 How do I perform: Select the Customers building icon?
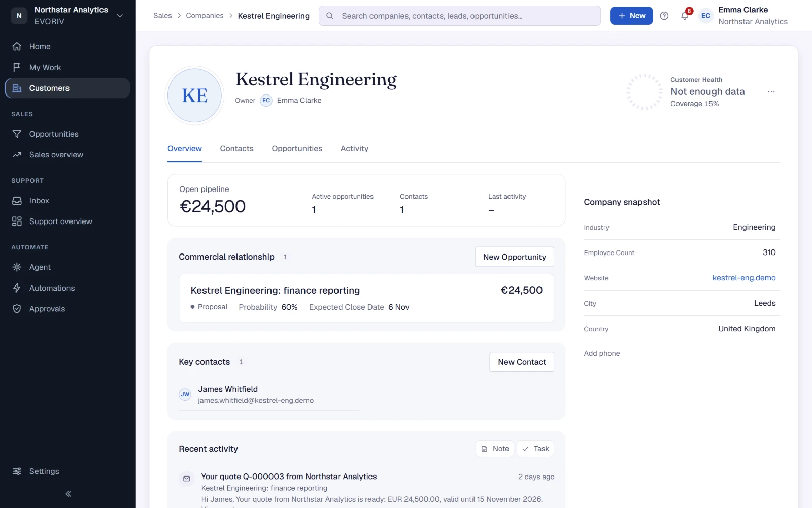coord(17,88)
